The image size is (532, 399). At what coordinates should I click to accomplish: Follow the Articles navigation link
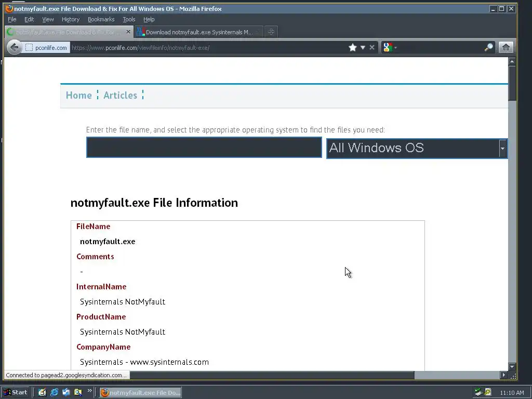click(120, 96)
